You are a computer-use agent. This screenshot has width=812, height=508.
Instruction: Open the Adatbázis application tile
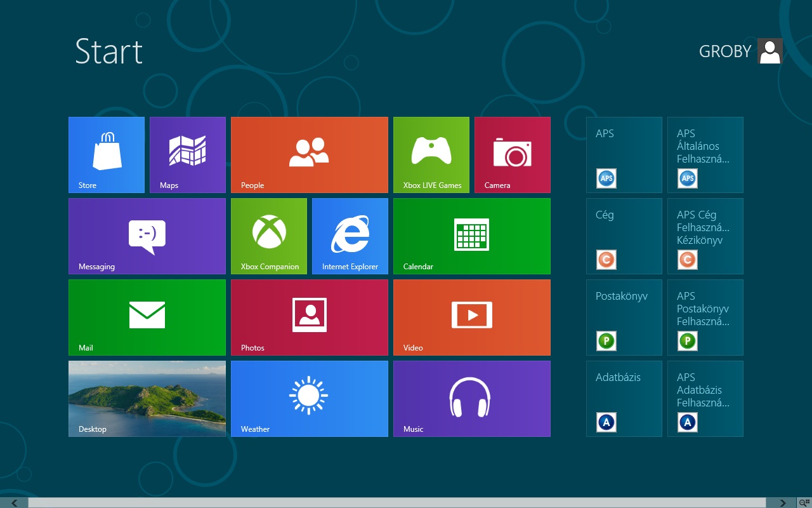click(624, 399)
